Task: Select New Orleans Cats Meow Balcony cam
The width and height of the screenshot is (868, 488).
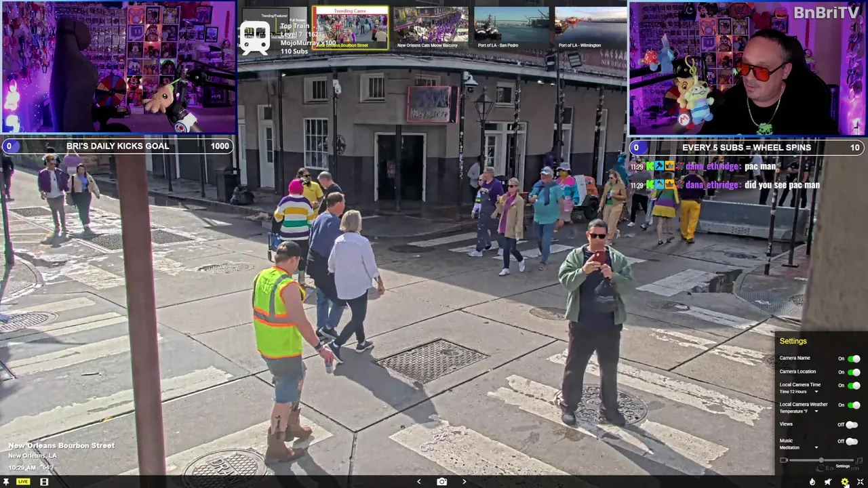Action: (x=431, y=28)
